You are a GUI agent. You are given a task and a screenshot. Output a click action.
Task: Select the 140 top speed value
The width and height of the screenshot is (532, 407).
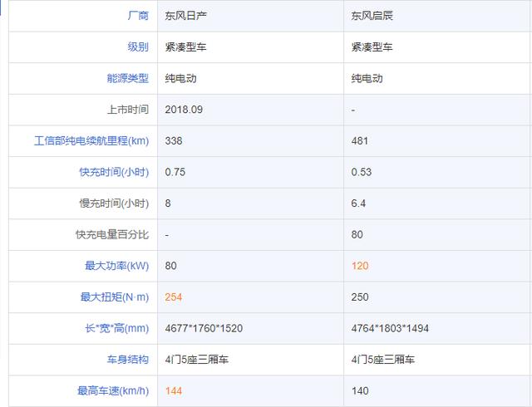[360, 390]
